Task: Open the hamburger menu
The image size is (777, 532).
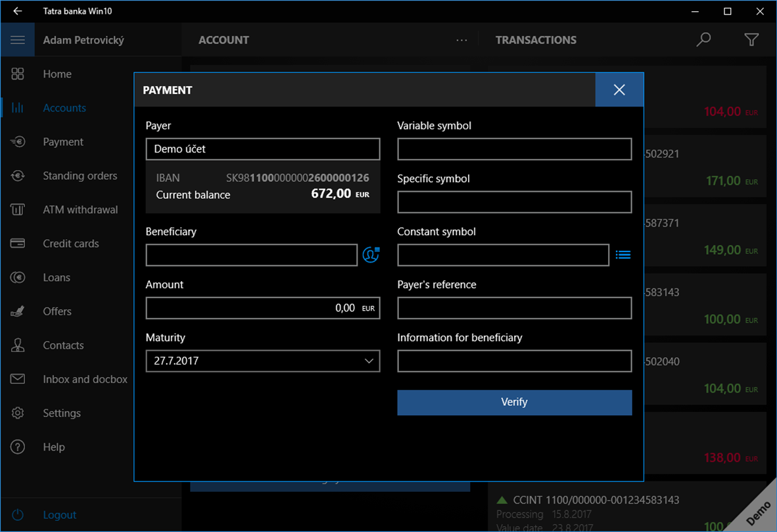Action: 17,39
